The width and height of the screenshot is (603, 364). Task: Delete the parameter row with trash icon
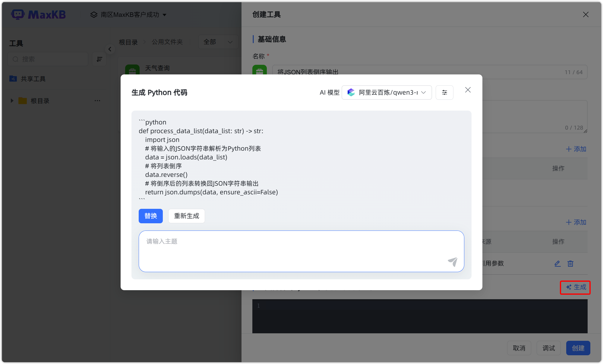[x=570, y=264]
